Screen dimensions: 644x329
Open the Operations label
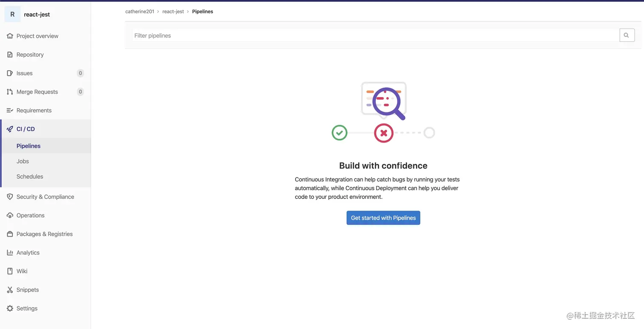[30, 215]
